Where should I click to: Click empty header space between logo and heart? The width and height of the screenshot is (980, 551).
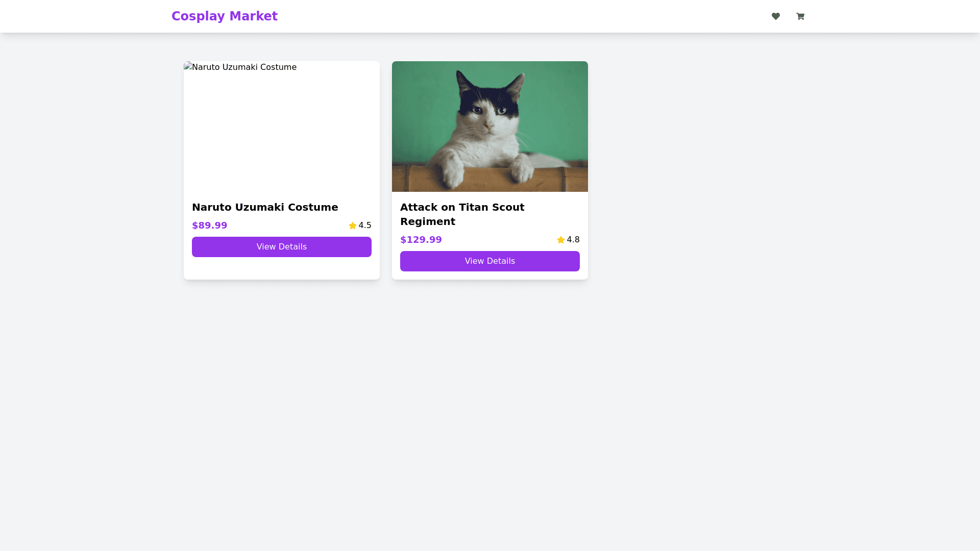pos(510,16)
